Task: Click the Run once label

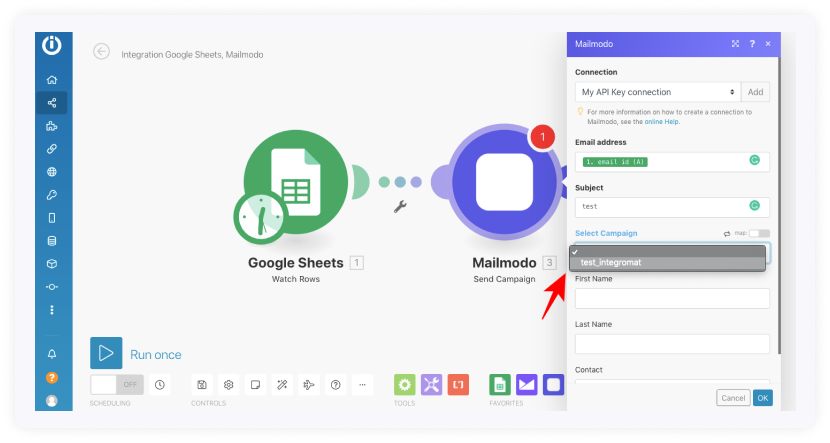Action: point(156,355)
